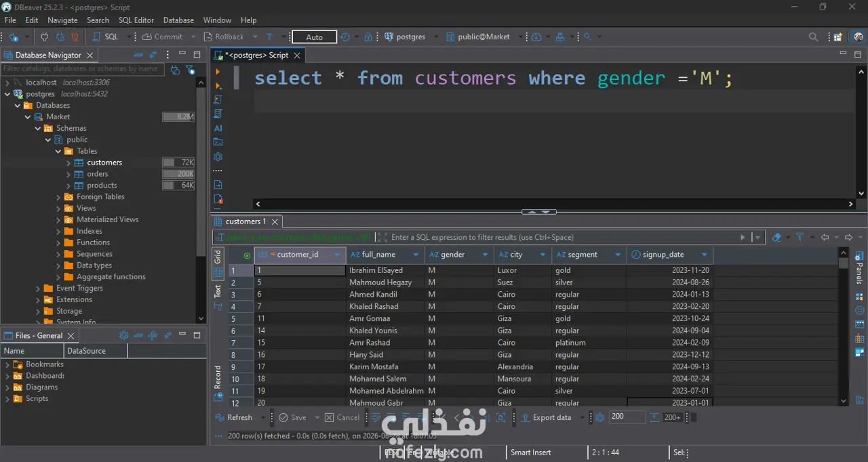Click the gray global search magnifier
Viewport: 868px width, 462px height.
(x=813, y=37)
